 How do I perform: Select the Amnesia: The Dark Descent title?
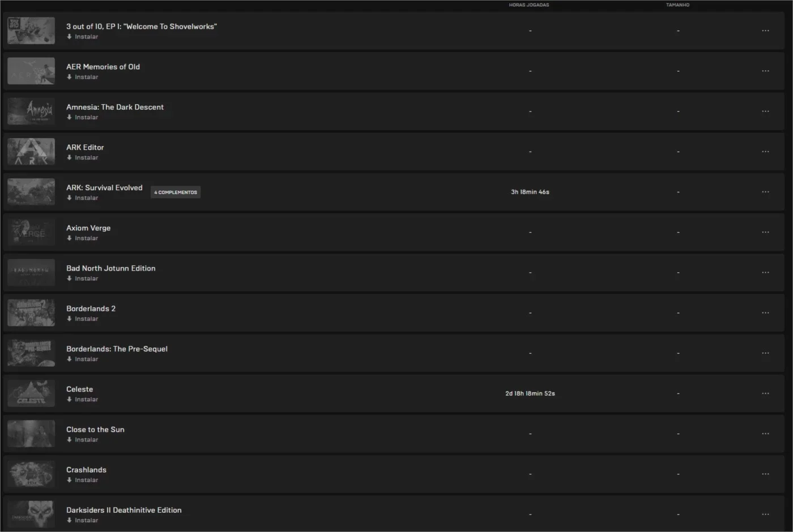pos(115,107)
